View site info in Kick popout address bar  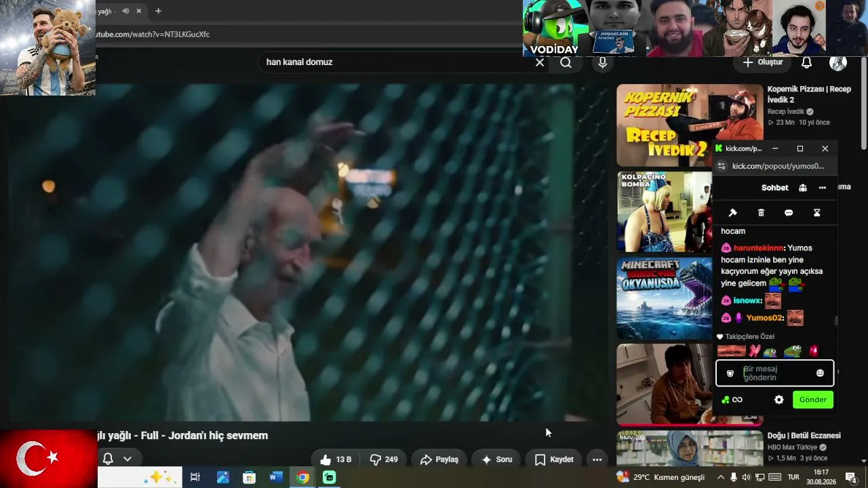coord(722,166)
